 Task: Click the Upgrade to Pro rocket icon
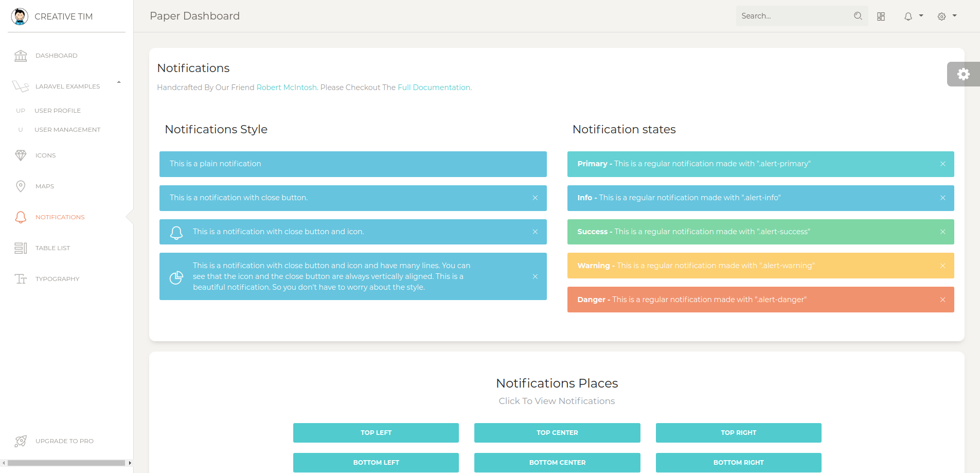click(21, 441)
